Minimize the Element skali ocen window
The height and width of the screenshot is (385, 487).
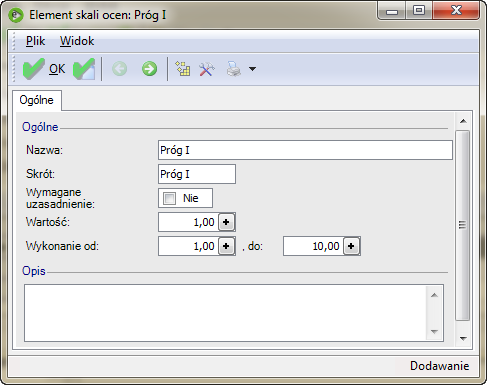coord(392,11)
